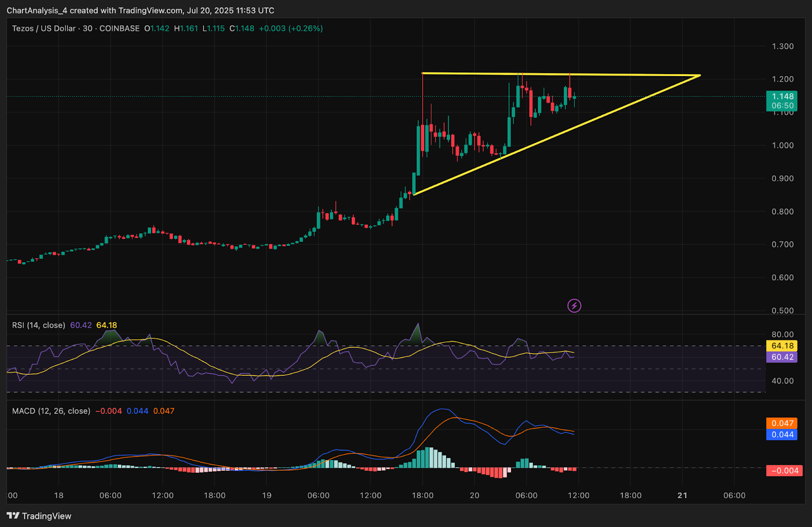Click the +0.003 (+0.26%) change value
812x527 pixels.
[x=291, y=28]
